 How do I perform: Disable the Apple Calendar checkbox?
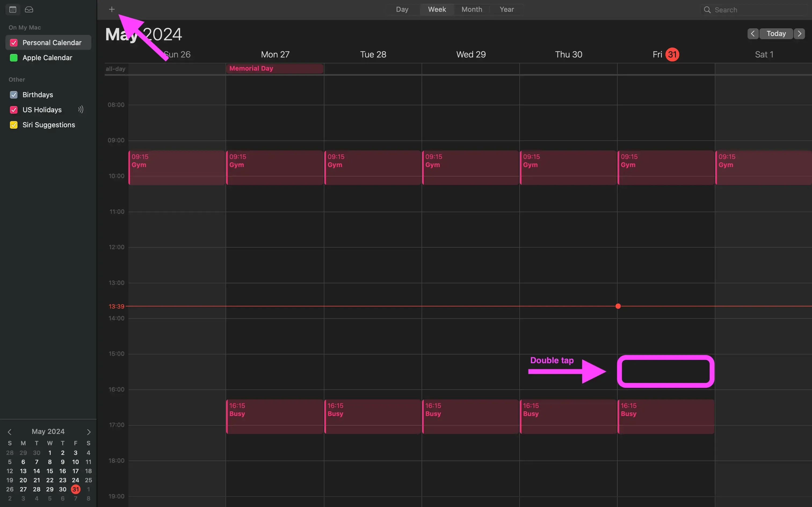click(13, 57)
